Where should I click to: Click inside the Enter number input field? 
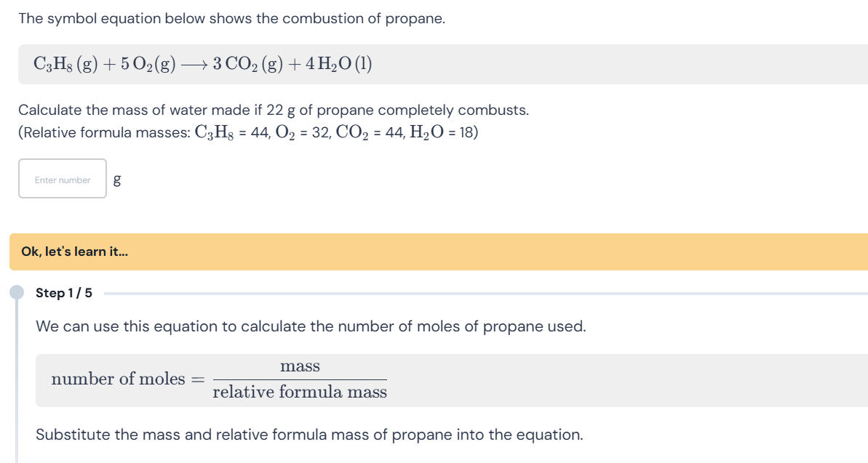coord(62,178)
